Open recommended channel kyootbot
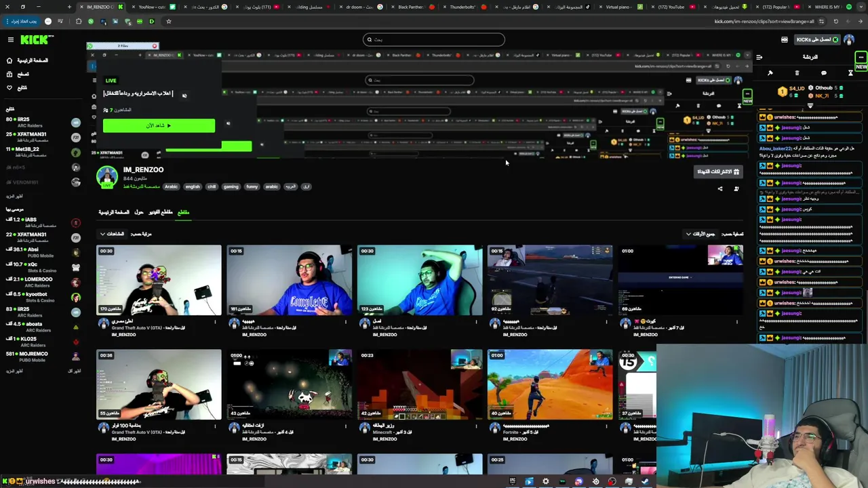 coord(43,297)
